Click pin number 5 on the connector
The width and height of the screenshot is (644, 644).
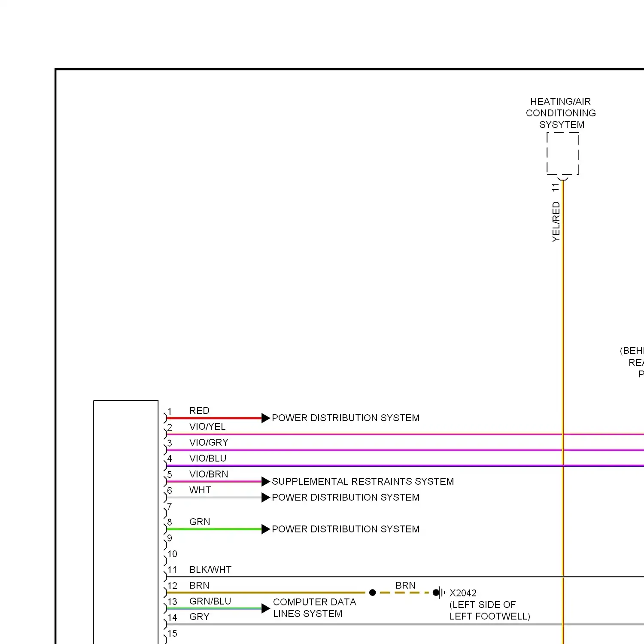pos(170,474)
